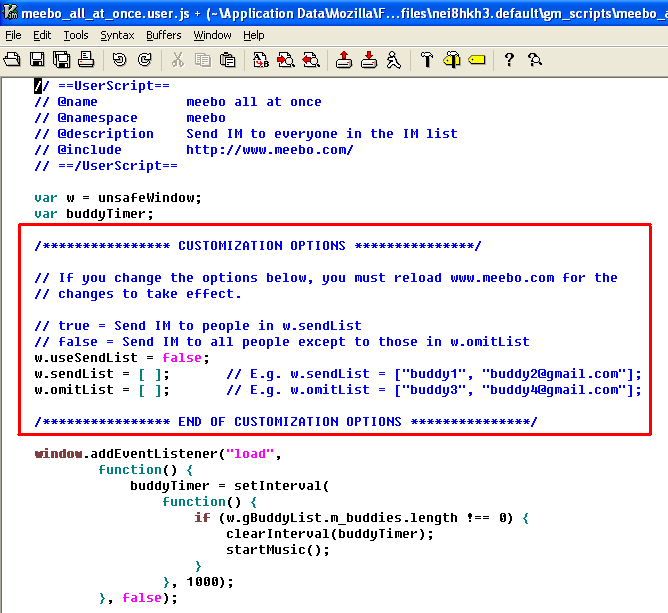The height and width of the screenshot is (613, 668).
Task: Open the File menu
Action: point(13,35)
